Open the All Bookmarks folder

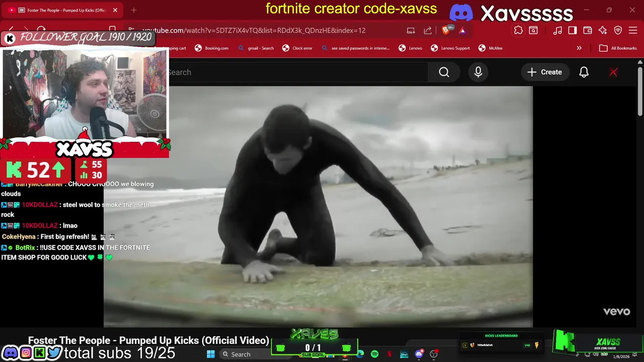(618, 48)
